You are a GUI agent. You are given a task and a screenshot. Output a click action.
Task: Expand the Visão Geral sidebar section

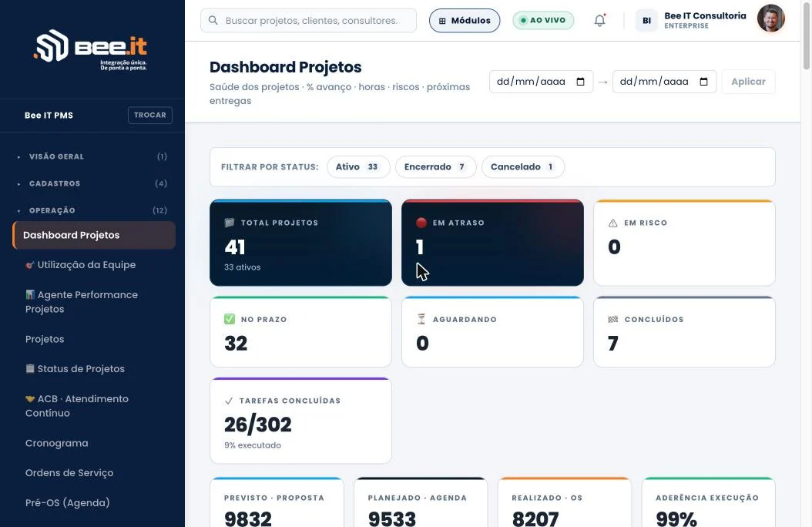click(92, 156)
